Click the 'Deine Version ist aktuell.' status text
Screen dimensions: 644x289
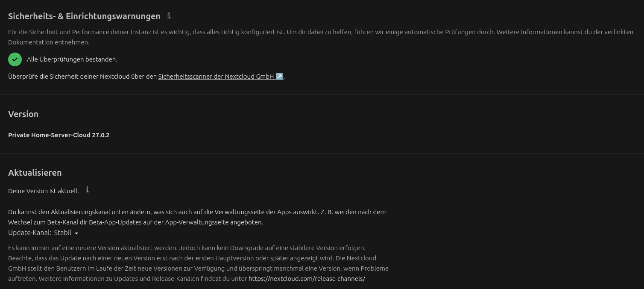coord(43,191)
